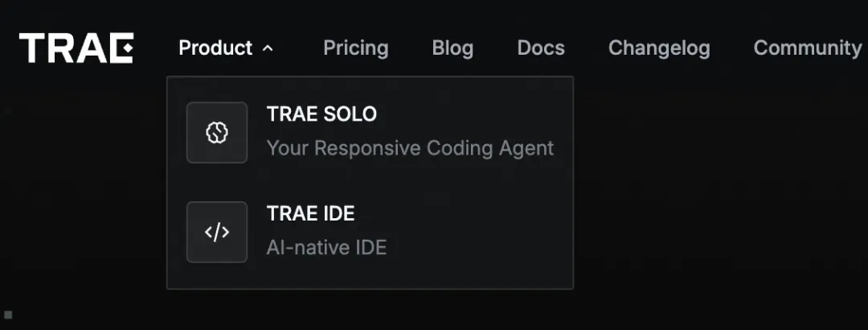Collapse the Product menu using its chevron
This screenshot has width=868, height=330.
pyautogui.click(x=268, y=48)
